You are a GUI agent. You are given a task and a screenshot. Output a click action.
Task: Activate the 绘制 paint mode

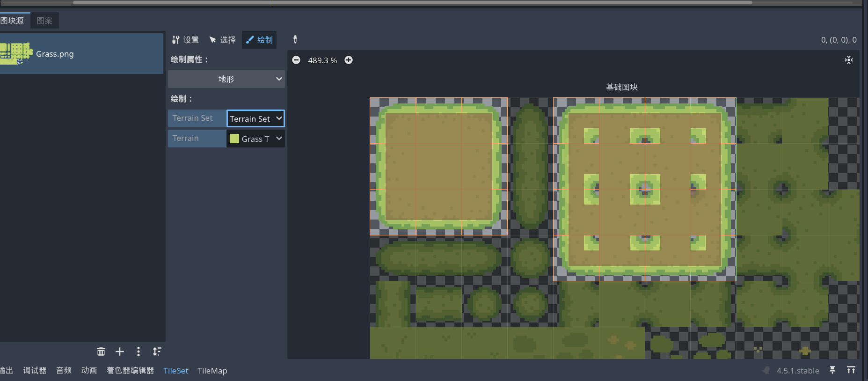coord(259,40)
